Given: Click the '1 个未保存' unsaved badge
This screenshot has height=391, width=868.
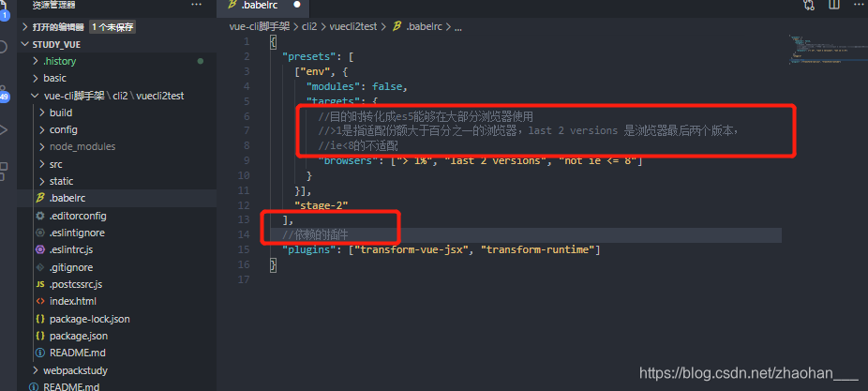Looking at the screenshot, I should point(112,26).
